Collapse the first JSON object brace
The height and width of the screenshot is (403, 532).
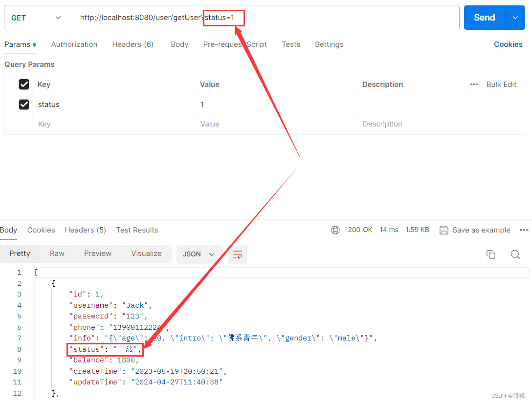coord(53,283)
